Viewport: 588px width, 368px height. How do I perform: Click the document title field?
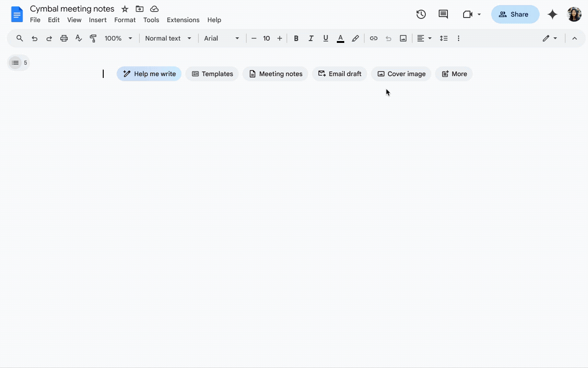tap(72, 8)
